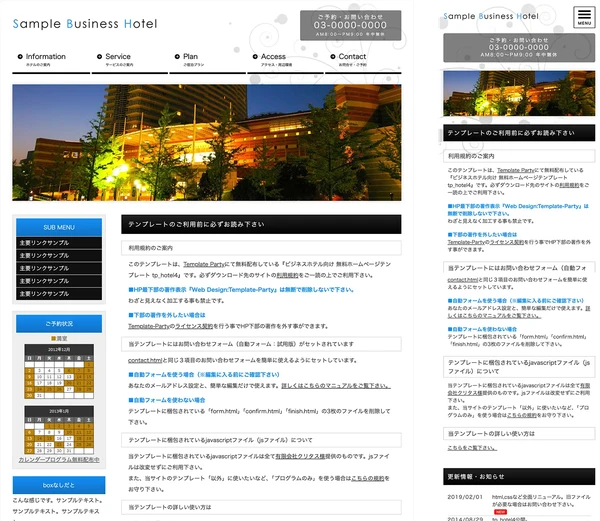Click the Sample Business Hotel logo in mobile view
Screen dimensions: 600x521
[491, 16]
